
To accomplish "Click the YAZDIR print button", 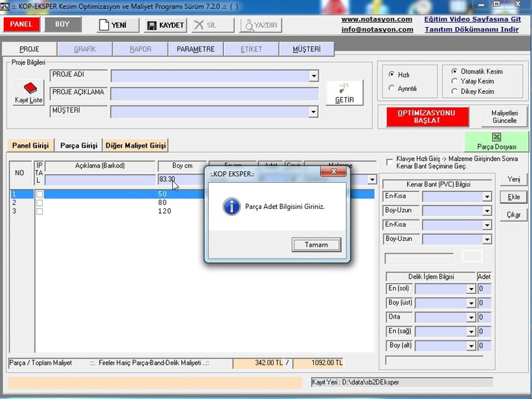I will tap(260, 25).
